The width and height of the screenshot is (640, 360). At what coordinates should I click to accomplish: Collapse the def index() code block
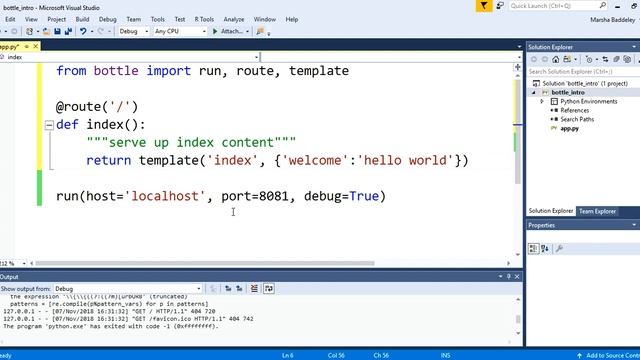(49, 124)
